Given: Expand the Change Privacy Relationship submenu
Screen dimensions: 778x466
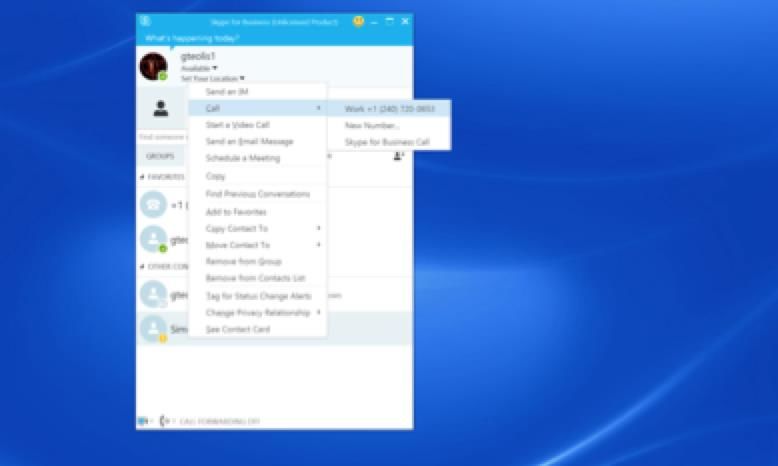Looking at the screenshot, I should pyautogui.click(x=319, y=312).
